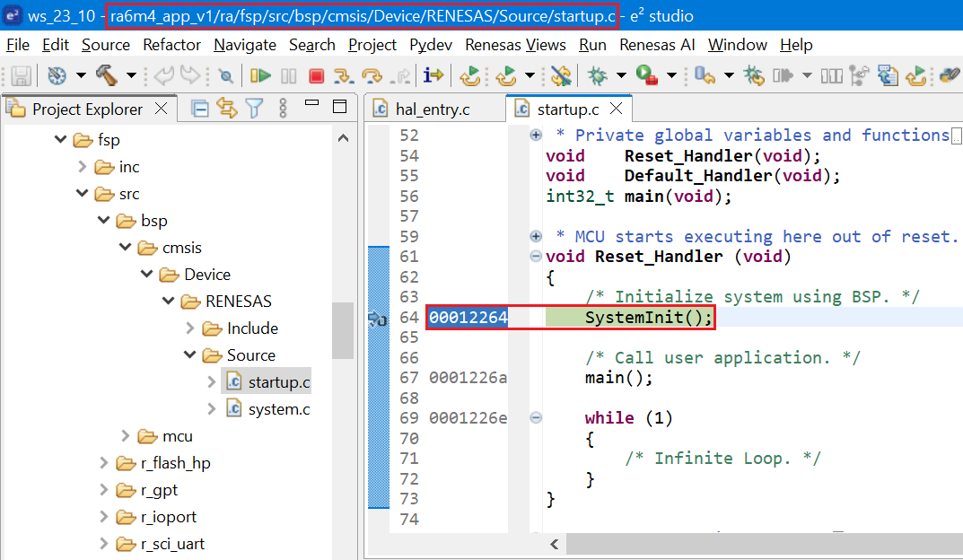Toggle Link with Editor in Project Explorer
The image size is (963, 560).
(x=227, y=109)
